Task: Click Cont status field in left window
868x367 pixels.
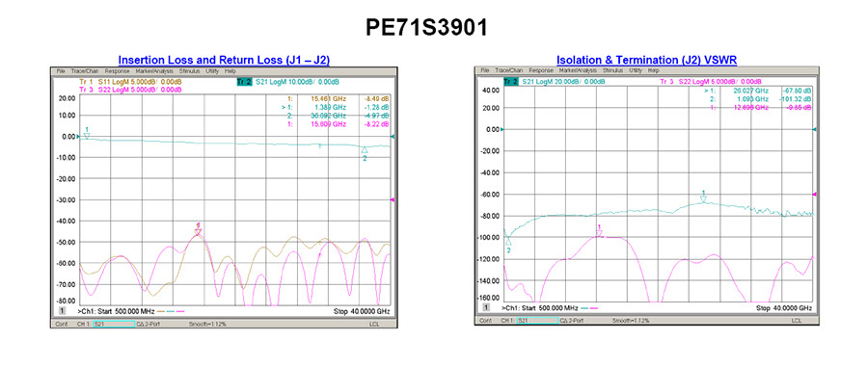Action: click(61, 324)
